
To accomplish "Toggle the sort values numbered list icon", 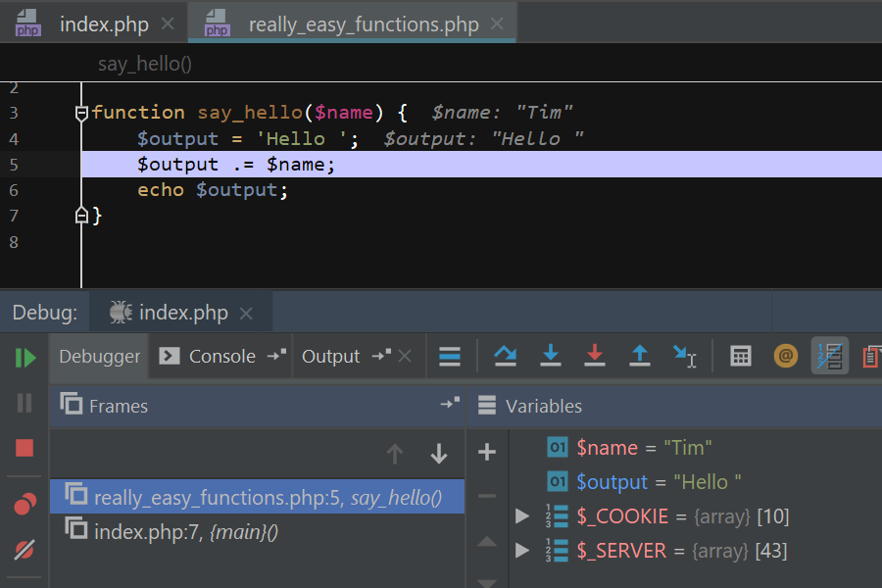I will pyautogui.click(x=830, y=356).
